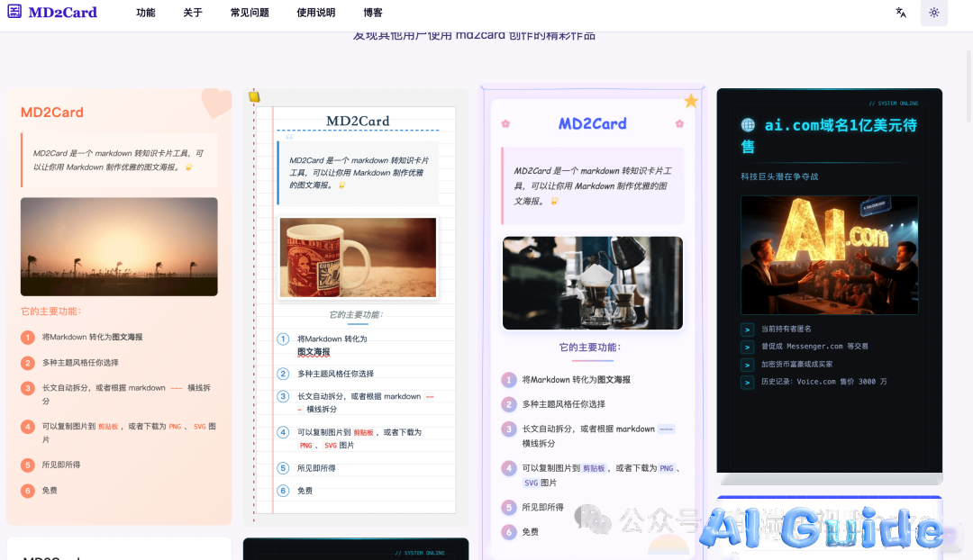The width and height of the screenshot is (973, 560).
Task: Click the orange card's MD2Card title
Action: 52,113
